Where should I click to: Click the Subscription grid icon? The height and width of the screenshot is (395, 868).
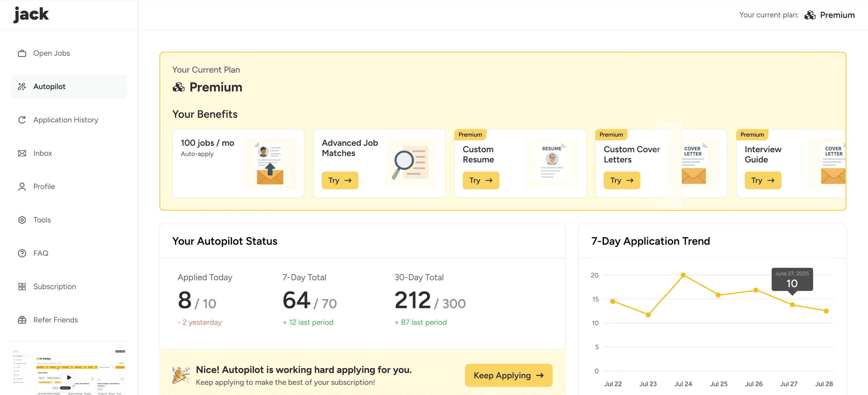pyautogui.click(x=22, y=287)
